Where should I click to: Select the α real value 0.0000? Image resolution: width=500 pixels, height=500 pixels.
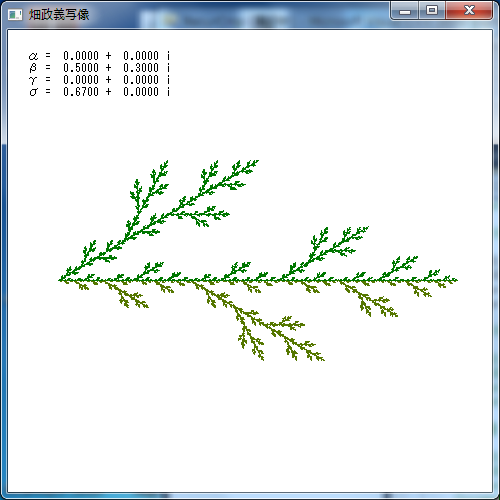(81, 56)
